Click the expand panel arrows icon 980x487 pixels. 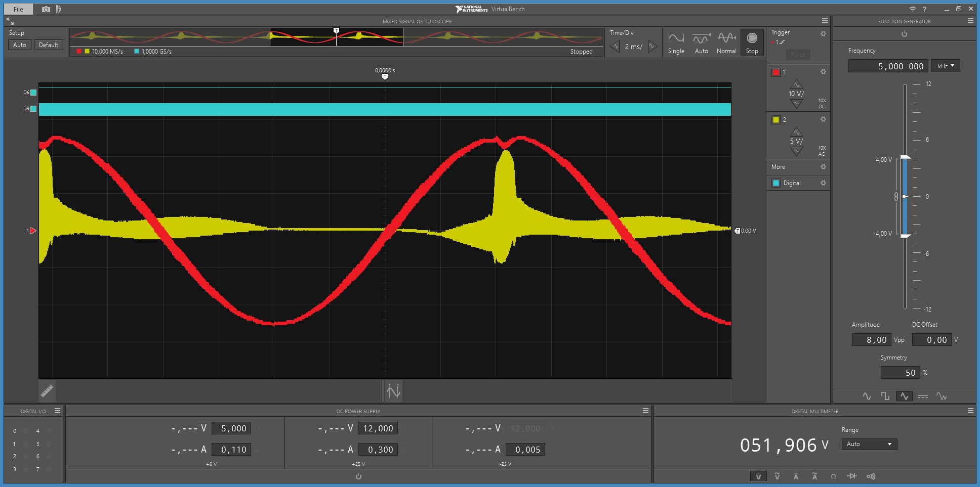coord(10,21)
